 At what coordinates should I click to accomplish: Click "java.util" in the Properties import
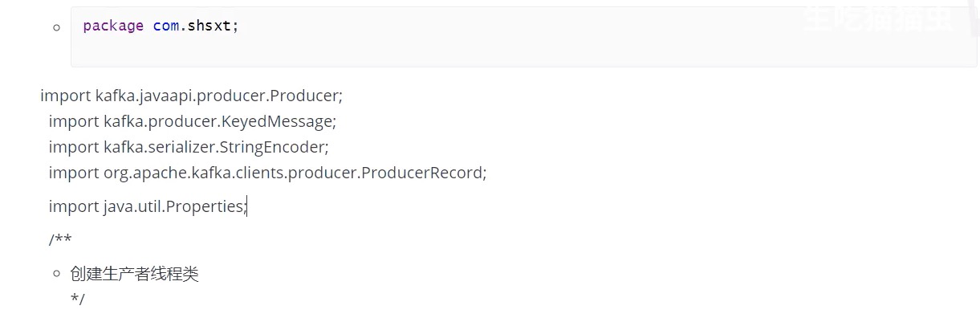(132, 206)
